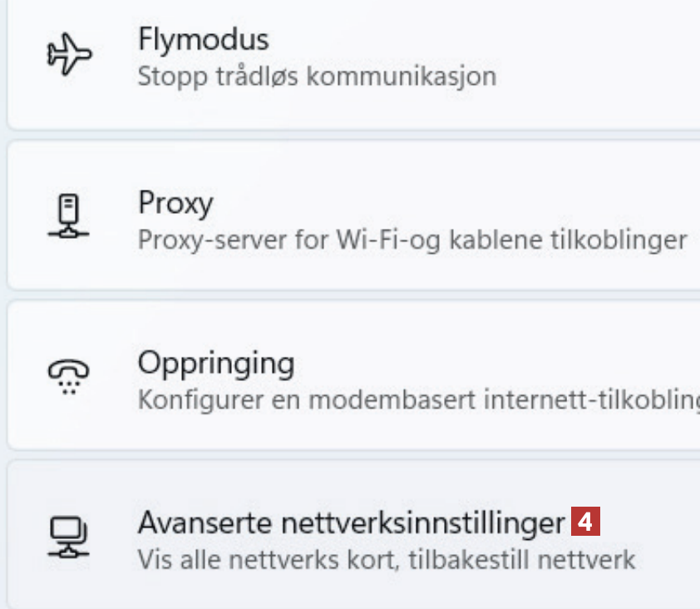This screenshot has width=700, height=609.
Task: Open Avanserte nettverksinnstillinger title
Action: tap(351, 523)
